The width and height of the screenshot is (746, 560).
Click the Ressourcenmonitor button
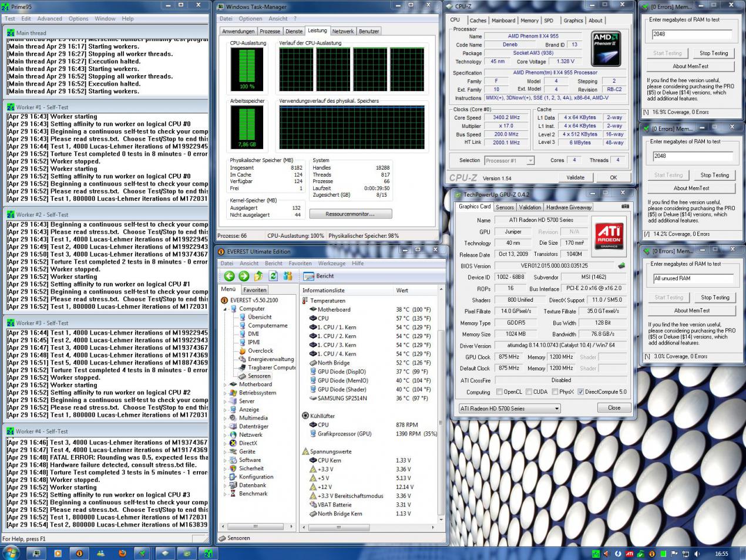point(350,214)
